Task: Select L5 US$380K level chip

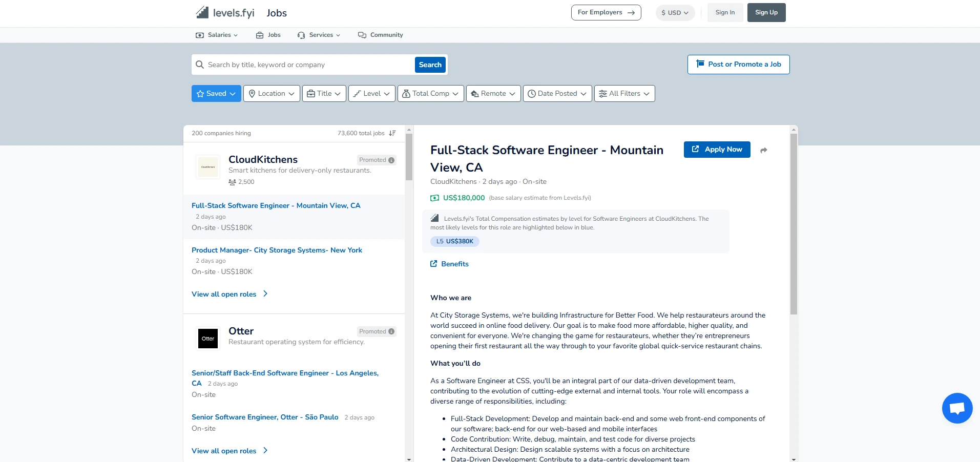Action: pos(455,241)
